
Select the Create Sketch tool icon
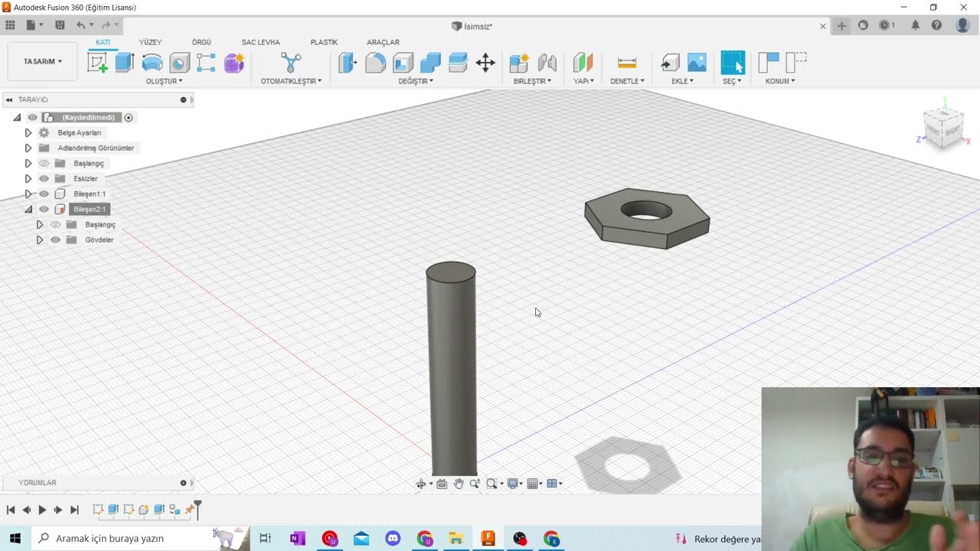point(97,63)
